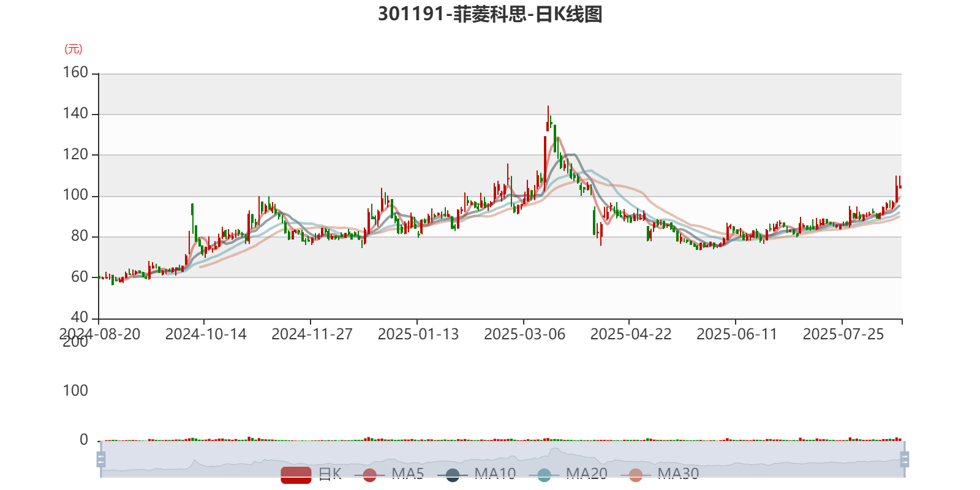Toggle the MA20 line legend
980x490 pixels.
pos(568,474)
